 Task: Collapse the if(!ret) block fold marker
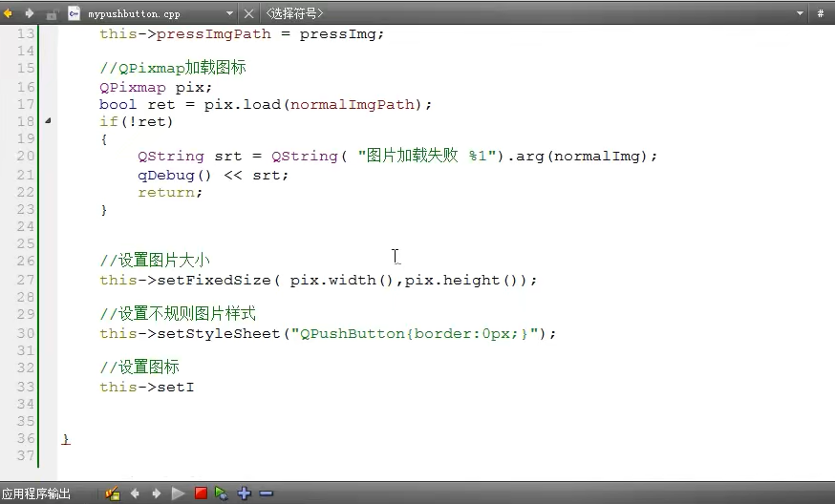(48, 121)
